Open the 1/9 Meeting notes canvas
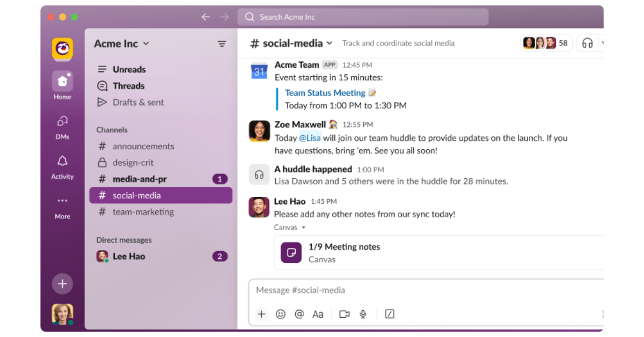The image size is (644, 337). pyautogui.click(x=438, y=253)
